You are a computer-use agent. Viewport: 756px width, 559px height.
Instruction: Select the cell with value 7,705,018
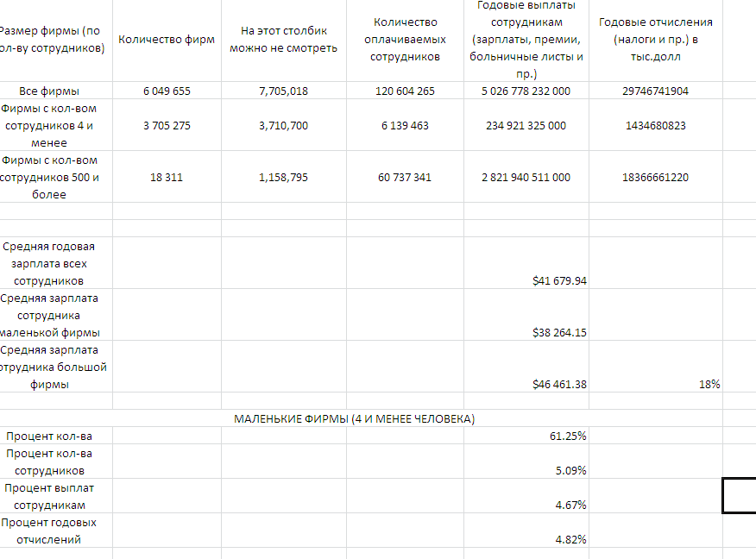(284, 91)
